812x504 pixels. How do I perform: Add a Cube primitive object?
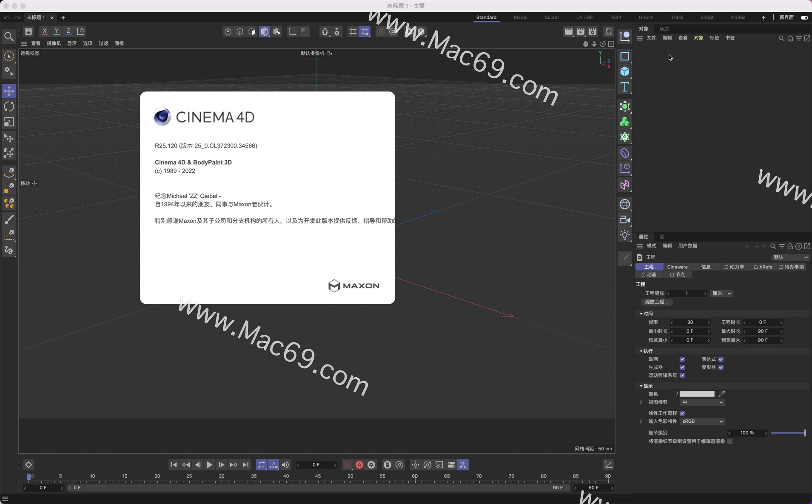click(x=624, y=71)
